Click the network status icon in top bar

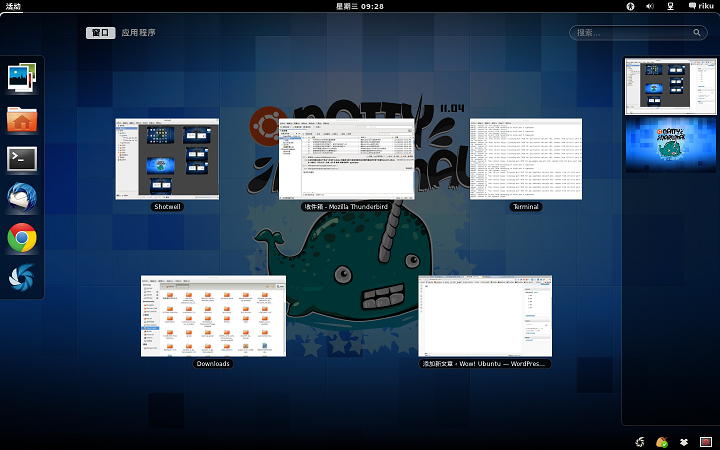point(670,6)
